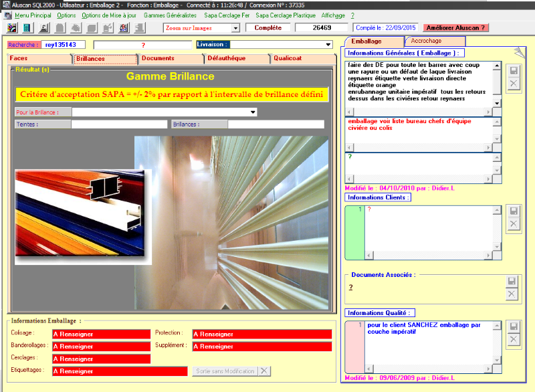Viewport: 535px width, 392px height.
Task: Save the Informations Qualité note with floppy icon
Action: pos(514,326)
